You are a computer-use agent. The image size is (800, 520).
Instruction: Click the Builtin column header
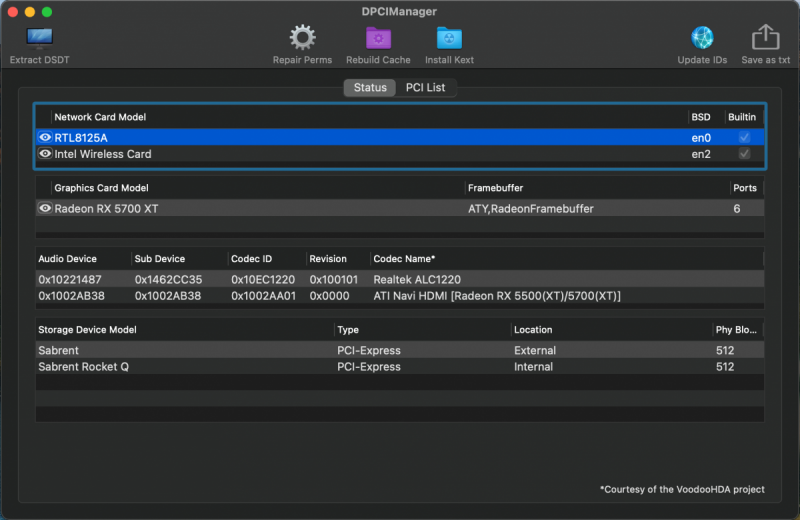742,117
